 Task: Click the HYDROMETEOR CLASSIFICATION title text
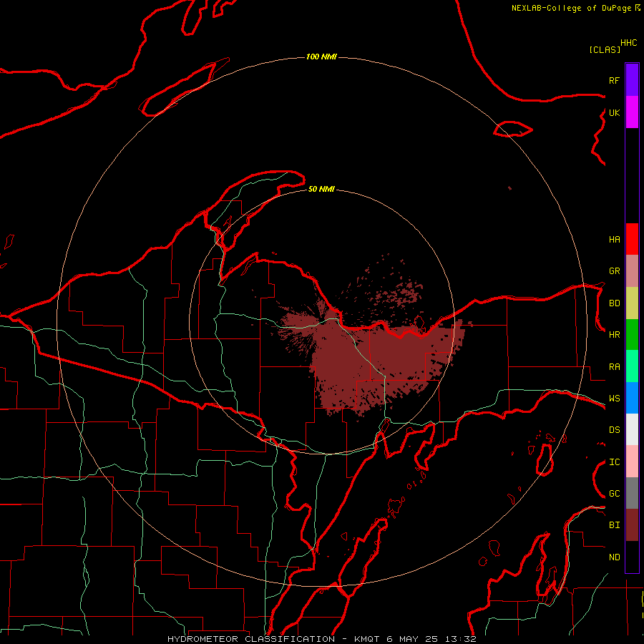(251, 639)
